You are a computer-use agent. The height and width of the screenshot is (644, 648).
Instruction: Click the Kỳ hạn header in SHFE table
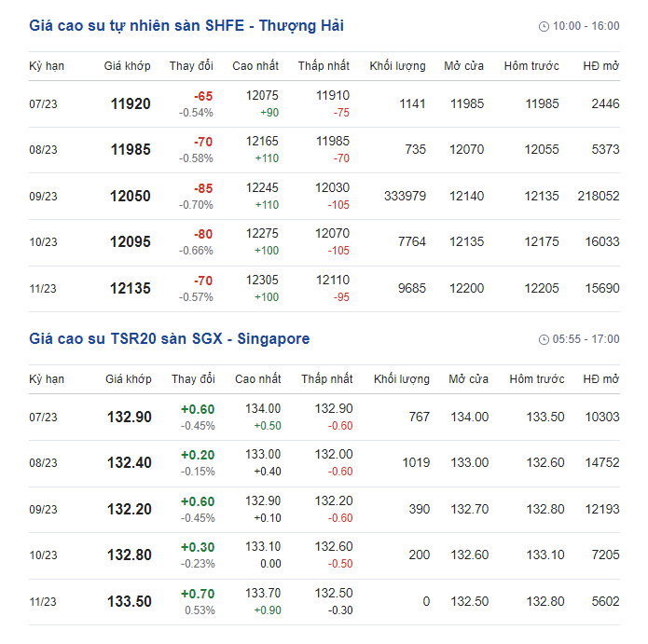coord(47,66)
